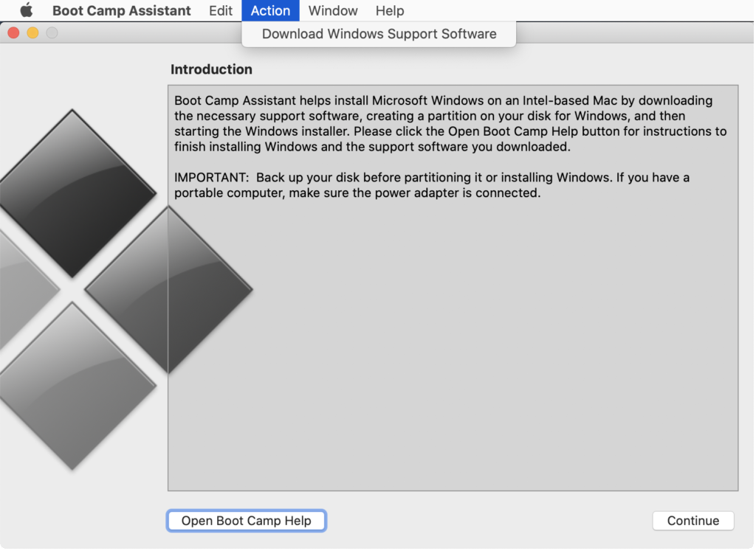Click the Continue button
Screen dimensions: 756x551
coord(693,521)
